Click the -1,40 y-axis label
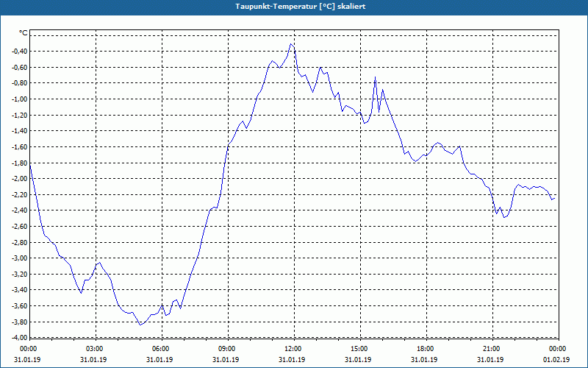This screenshot has height=368, width=588. pos(21,131)
